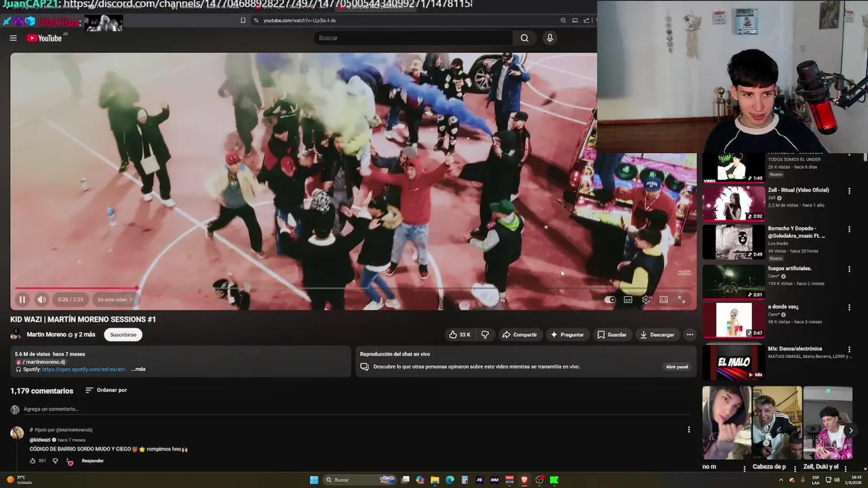Go to the YouTube home logo
The image size is (868, 488).
45,38
